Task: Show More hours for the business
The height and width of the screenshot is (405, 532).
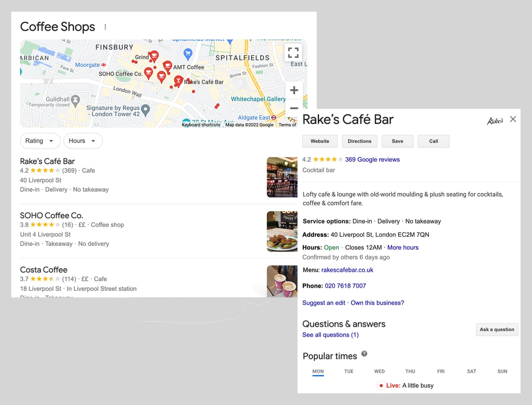Action: click(x=403, y=248)
